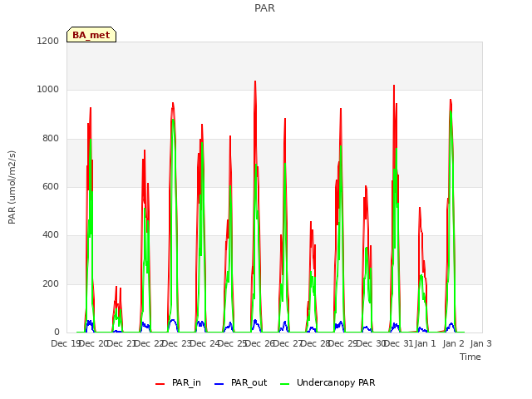
Task: Click the PAR chart title
Action: 264,8
